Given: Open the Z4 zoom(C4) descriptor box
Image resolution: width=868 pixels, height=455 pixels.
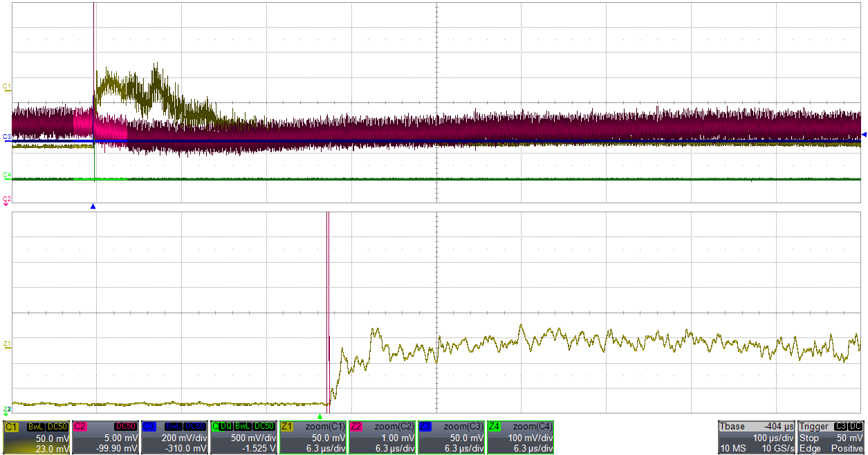Looking at the screenshot, I should [x=520, y=438].
